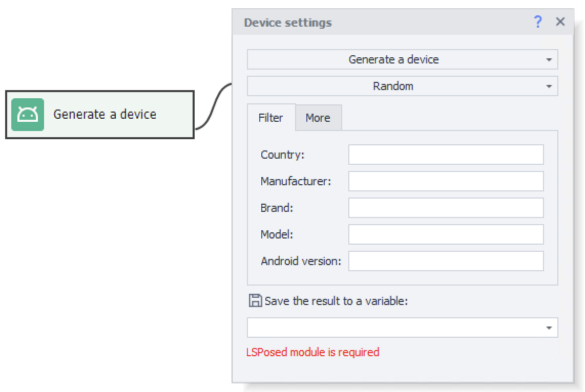Open the help question mark icon
The width and height of the screenshot is (585, 392).
(x=537, y=22)
